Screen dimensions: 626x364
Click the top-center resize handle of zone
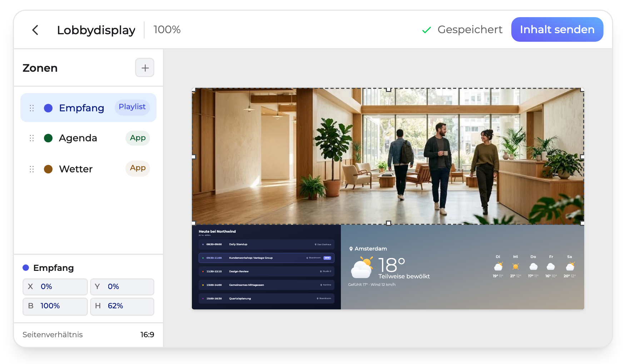(x=388, y=90)
